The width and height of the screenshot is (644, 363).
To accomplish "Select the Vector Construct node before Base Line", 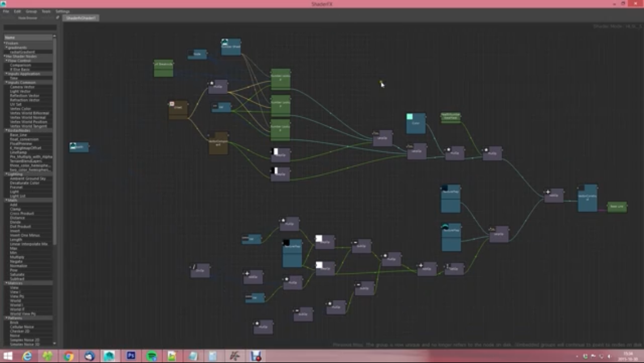I will pos(588,198).
